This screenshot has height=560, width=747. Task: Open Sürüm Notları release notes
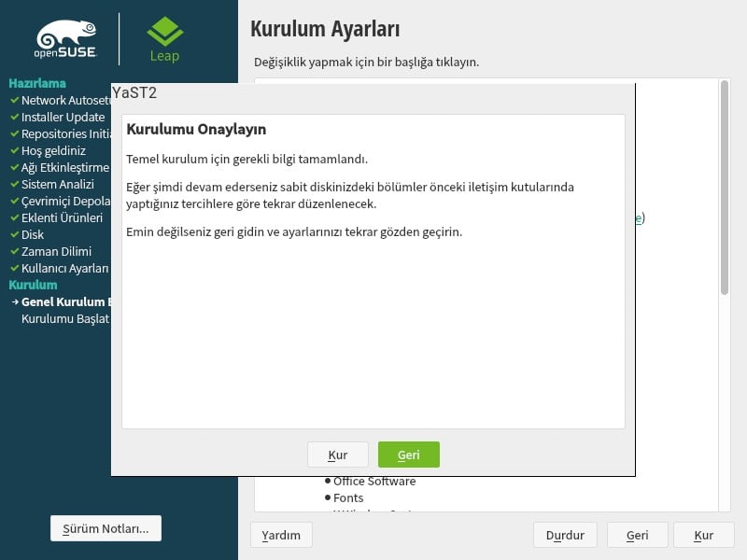[x=106, y=528]
